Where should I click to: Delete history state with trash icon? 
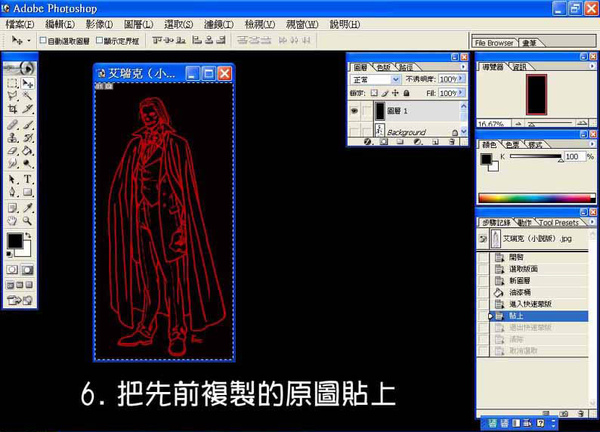[x=580, y=414]
